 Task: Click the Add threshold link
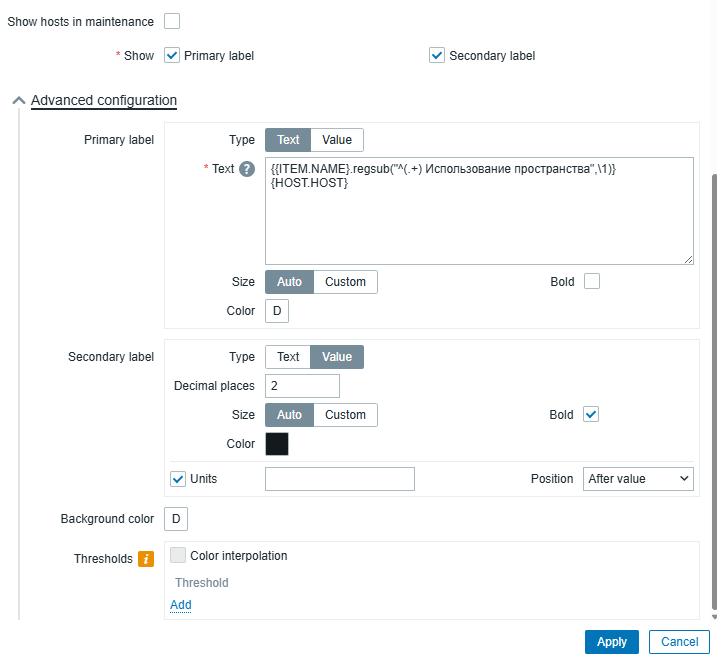181,605
